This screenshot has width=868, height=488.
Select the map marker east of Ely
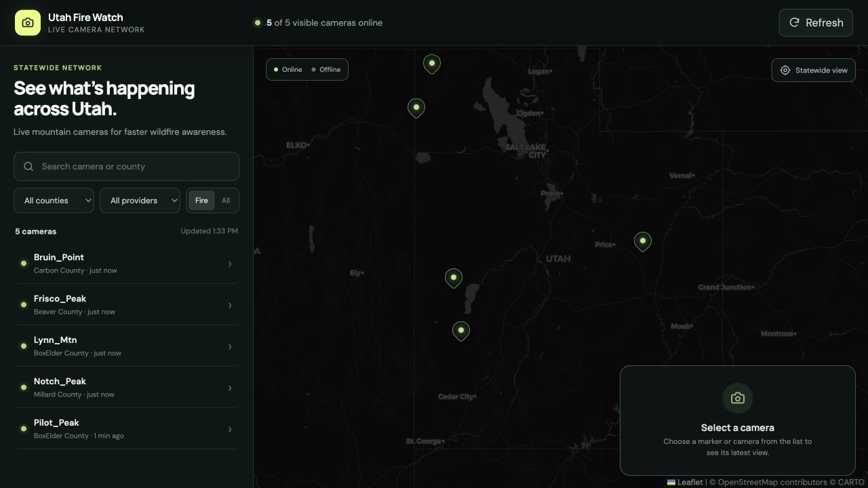tap(454, 278)
